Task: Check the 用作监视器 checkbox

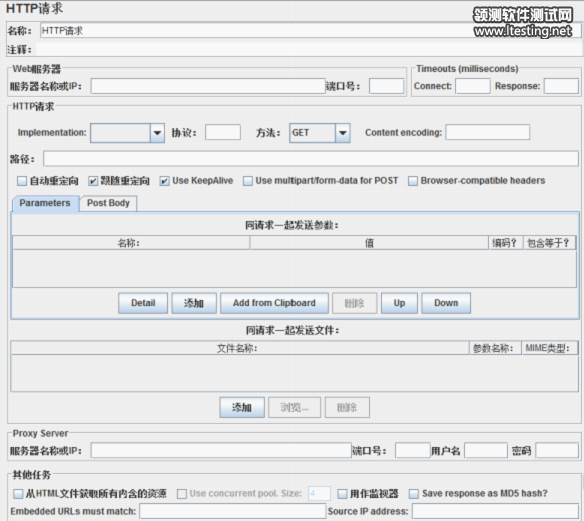Action: pos(342,494)
